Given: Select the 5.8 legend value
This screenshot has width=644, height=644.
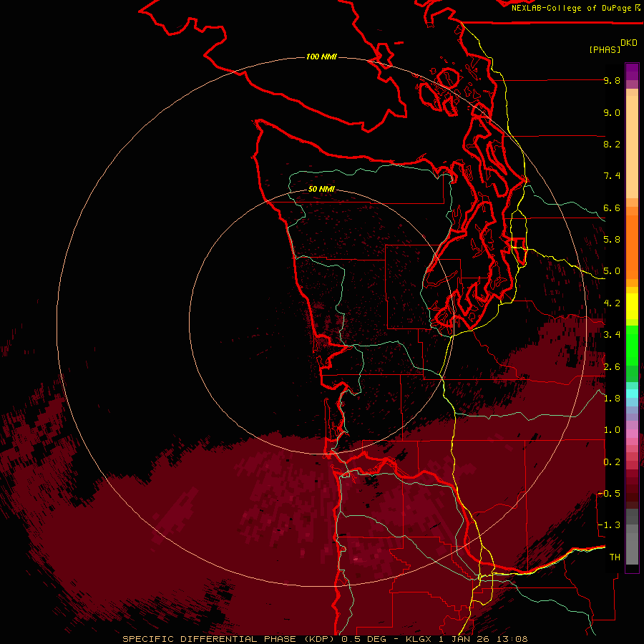Looking at the screenshot, I should pos(612,240).
